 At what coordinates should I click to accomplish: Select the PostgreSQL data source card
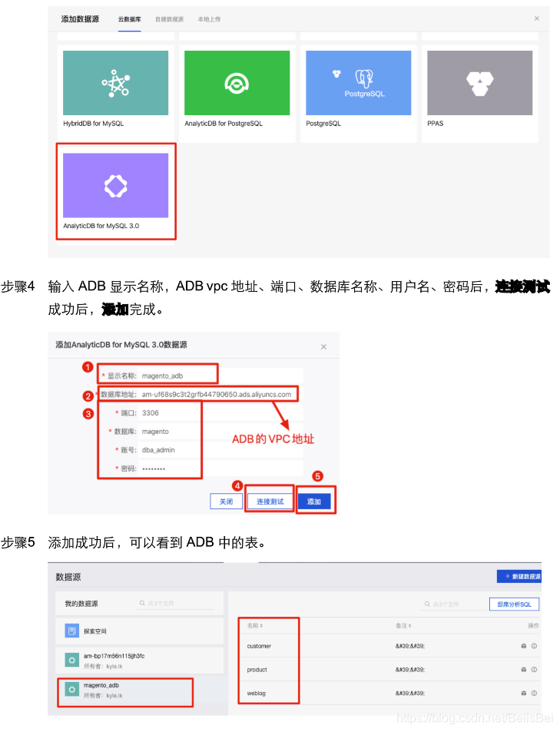tap(359, 94)
